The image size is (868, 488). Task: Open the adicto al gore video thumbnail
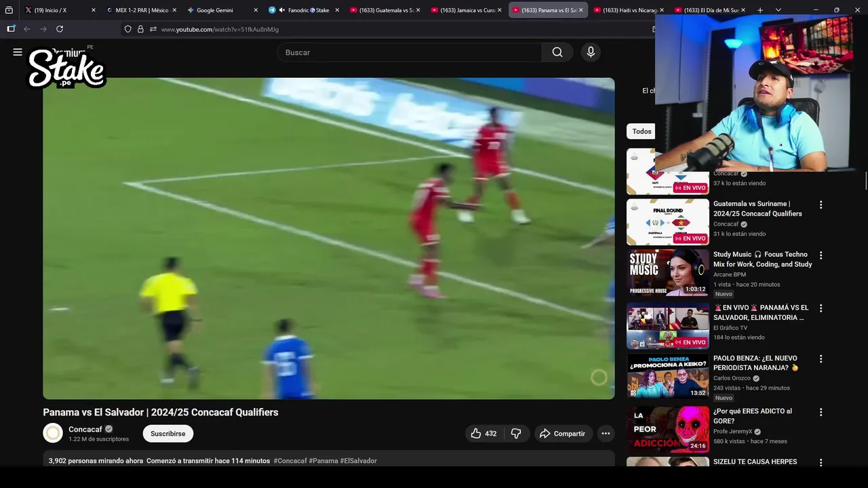click(668, 429)
